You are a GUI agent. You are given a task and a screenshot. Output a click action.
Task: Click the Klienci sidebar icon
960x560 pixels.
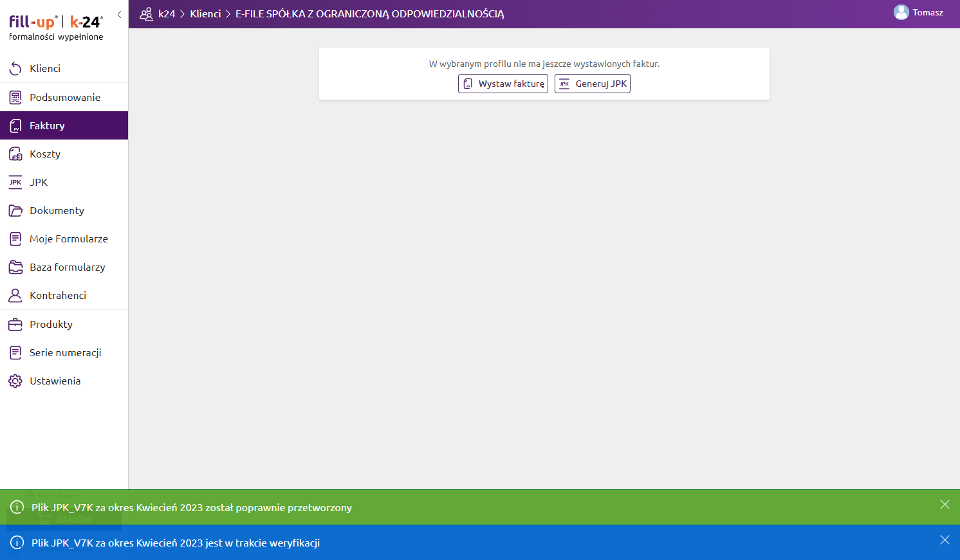coord(15,68)
